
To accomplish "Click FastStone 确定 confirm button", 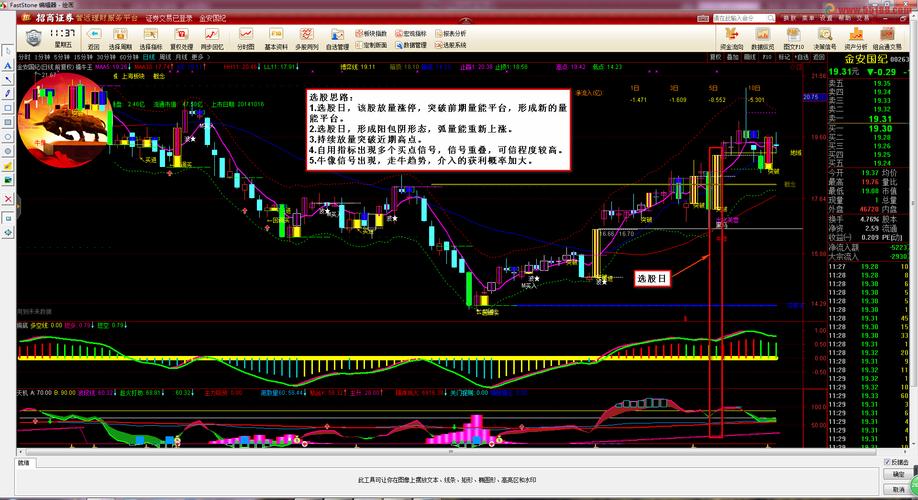I will pos(898,475).
